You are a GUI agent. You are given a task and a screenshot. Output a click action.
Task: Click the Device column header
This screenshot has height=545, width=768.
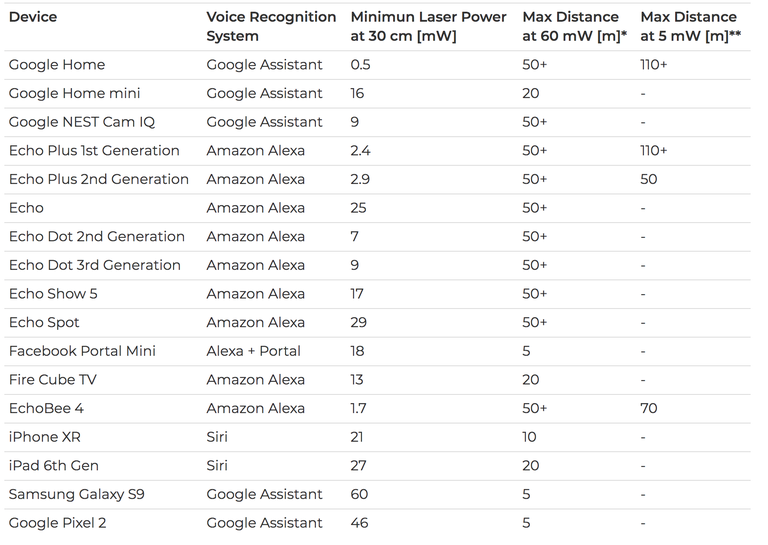click(33, 17)
